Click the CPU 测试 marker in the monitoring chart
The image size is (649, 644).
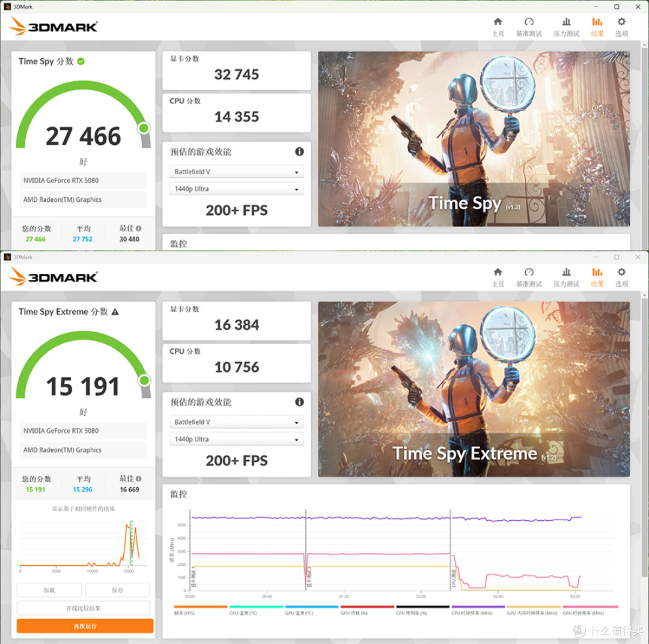454,579
